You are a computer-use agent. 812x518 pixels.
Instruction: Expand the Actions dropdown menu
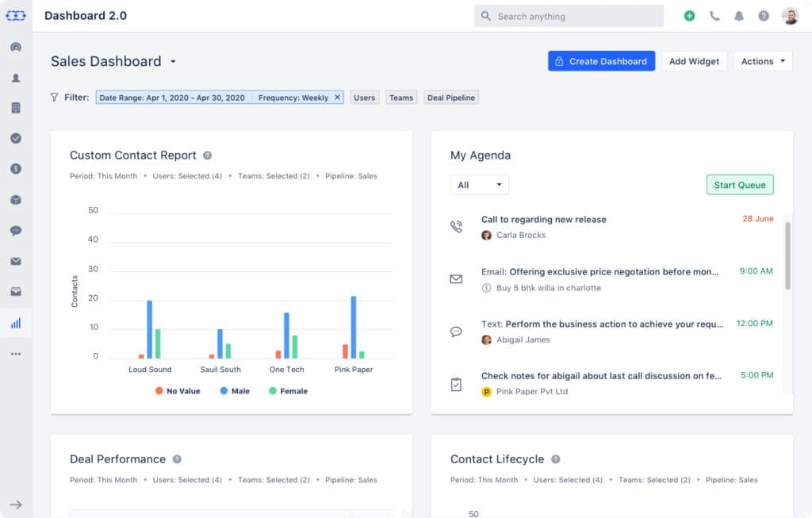(763, 60)
